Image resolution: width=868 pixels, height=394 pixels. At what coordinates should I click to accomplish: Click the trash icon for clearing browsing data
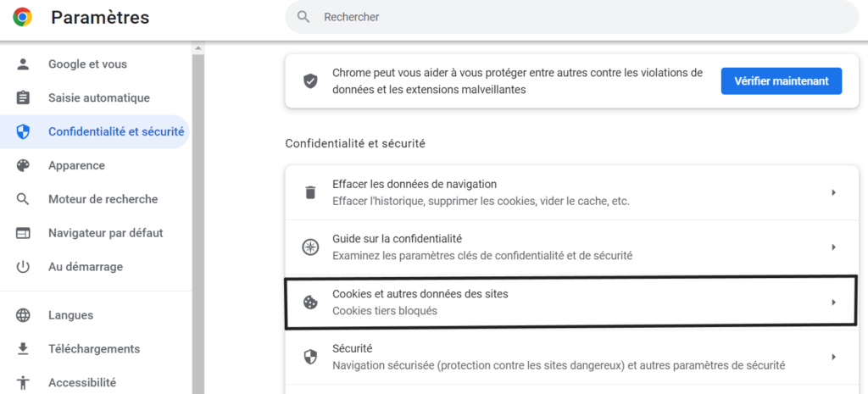pyautogui.click(x=310, y=192)
